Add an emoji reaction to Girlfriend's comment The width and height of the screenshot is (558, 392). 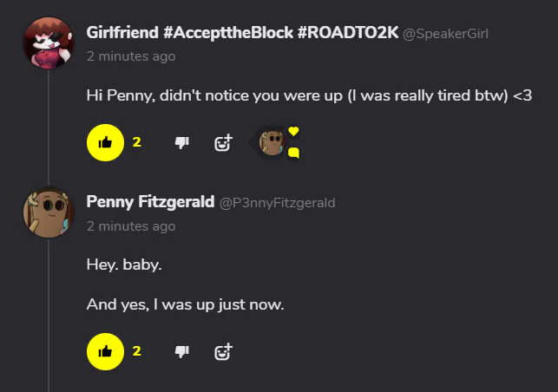(x=223, y=142)
